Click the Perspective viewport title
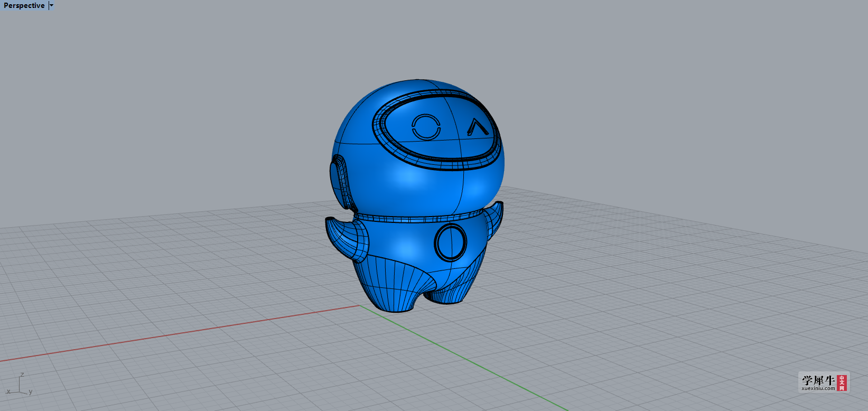 coord(24,5)
